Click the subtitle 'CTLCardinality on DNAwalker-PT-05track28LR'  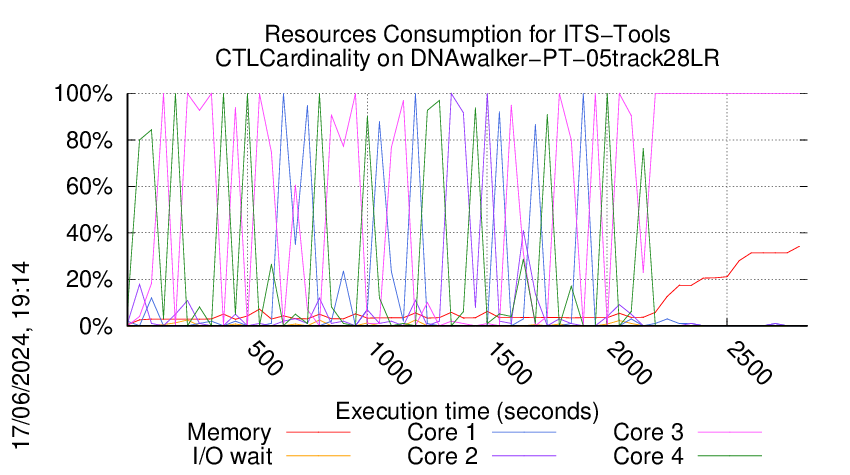[467, 58]
